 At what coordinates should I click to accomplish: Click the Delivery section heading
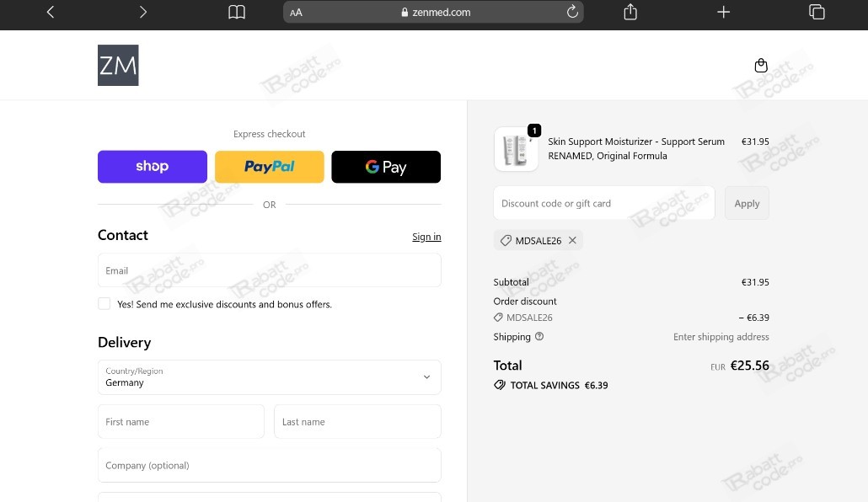click(x=125, y=342)
